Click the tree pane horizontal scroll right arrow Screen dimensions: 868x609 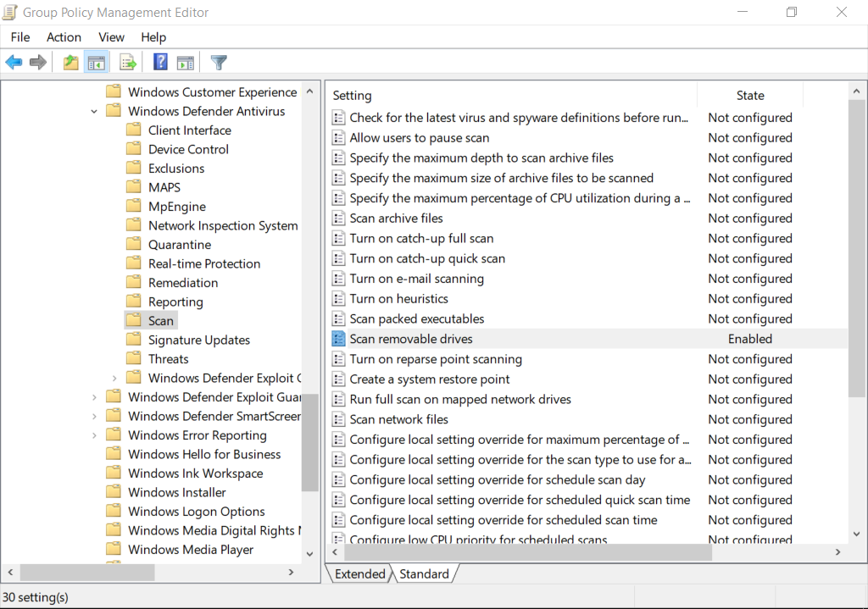click(x=292, y=572)
